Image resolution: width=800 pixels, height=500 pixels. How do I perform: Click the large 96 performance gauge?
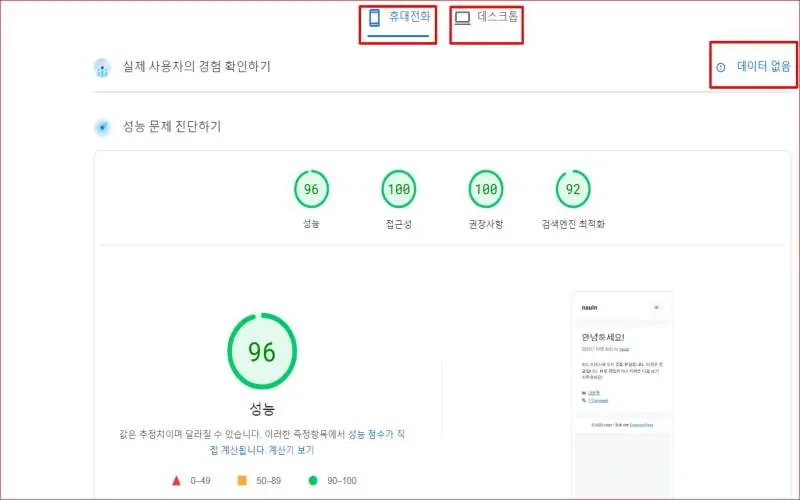(262, 351)
